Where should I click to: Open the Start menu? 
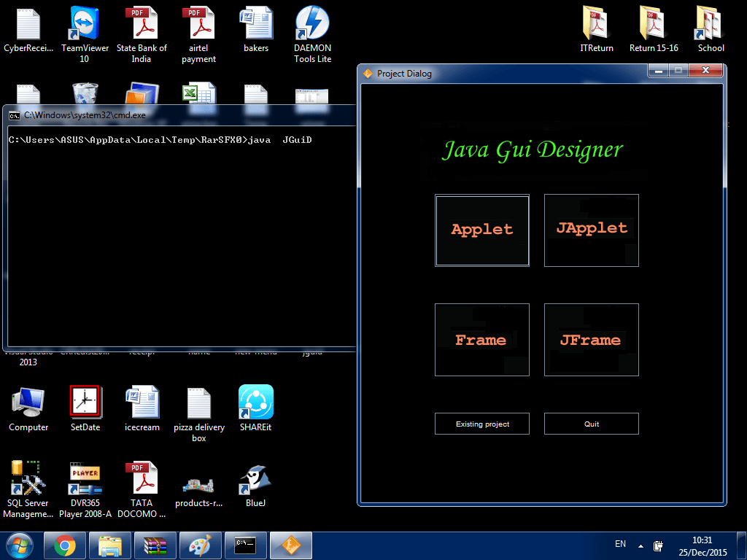[x=19, y=545]
